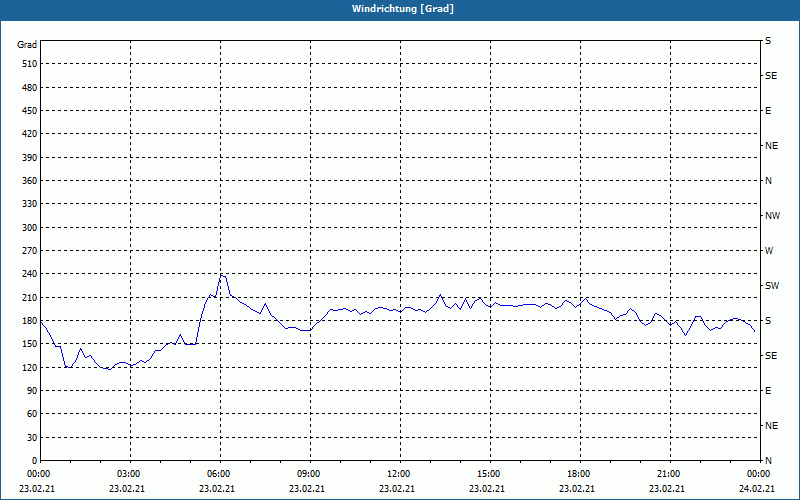Select the SE compass label level with 480

point(771,76)
